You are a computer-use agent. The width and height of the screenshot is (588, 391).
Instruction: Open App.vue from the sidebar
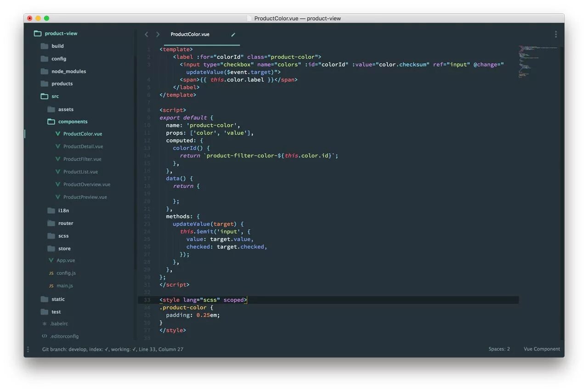[66, 260]
